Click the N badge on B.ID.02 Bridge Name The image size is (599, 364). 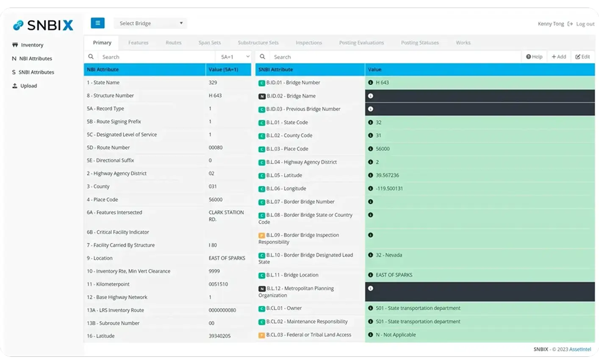262,97
